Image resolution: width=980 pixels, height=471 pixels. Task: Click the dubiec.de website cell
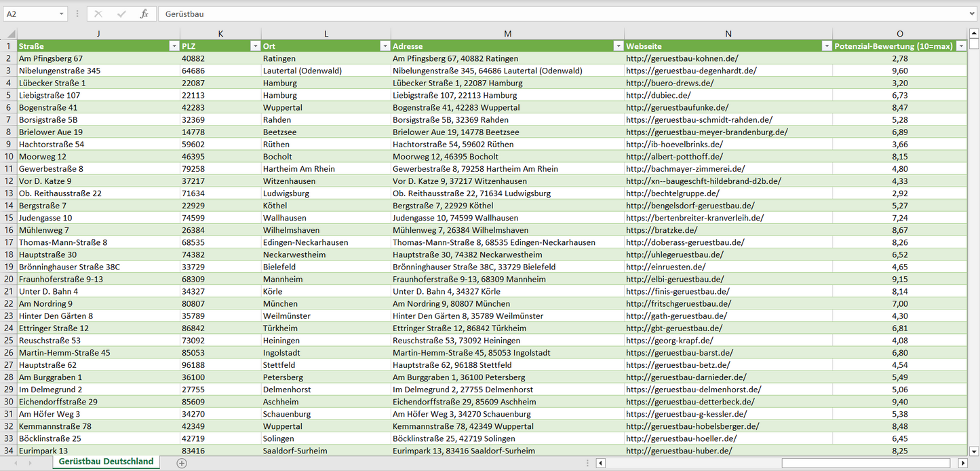pos(658,95)
